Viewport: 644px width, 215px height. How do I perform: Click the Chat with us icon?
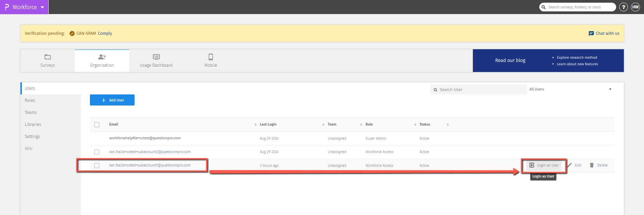tap(591, 33)
